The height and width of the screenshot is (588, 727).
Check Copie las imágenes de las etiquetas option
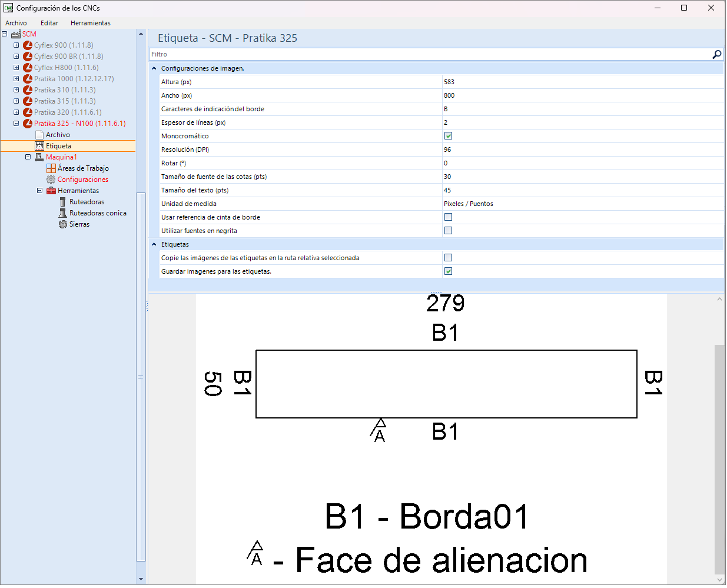pos(448,258)
